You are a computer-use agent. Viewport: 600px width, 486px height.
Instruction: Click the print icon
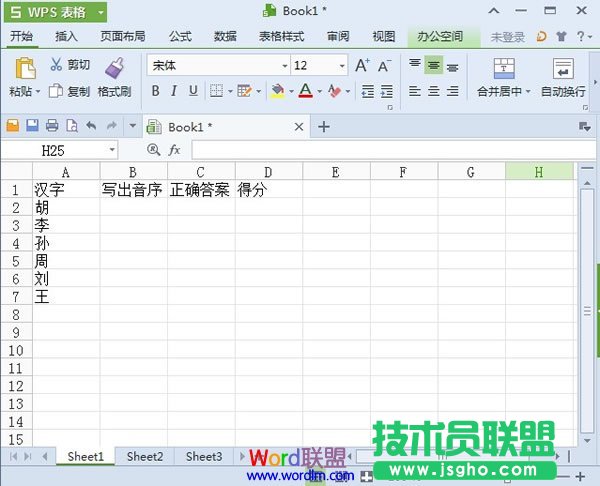point(52,126)
